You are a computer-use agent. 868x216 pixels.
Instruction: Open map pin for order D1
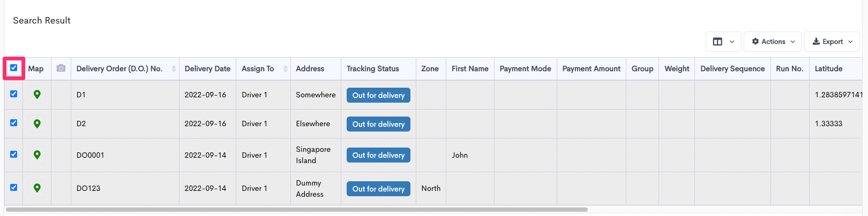pyautogui.click(x=37, y=95)
